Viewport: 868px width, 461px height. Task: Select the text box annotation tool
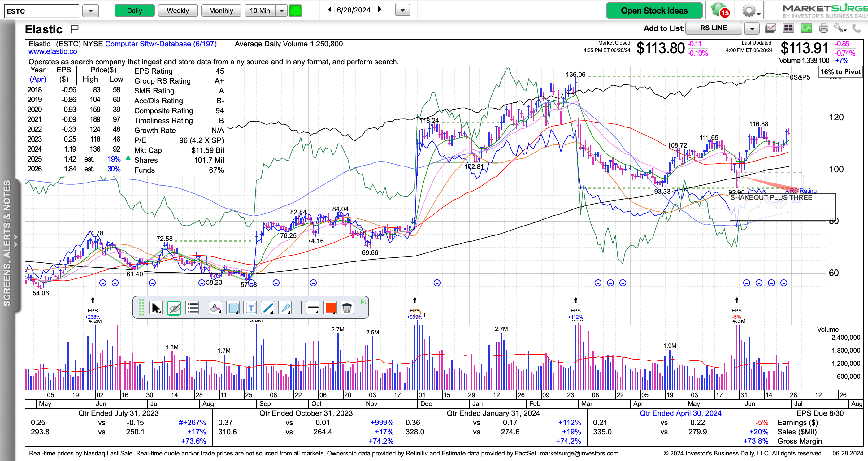point(250,308)
